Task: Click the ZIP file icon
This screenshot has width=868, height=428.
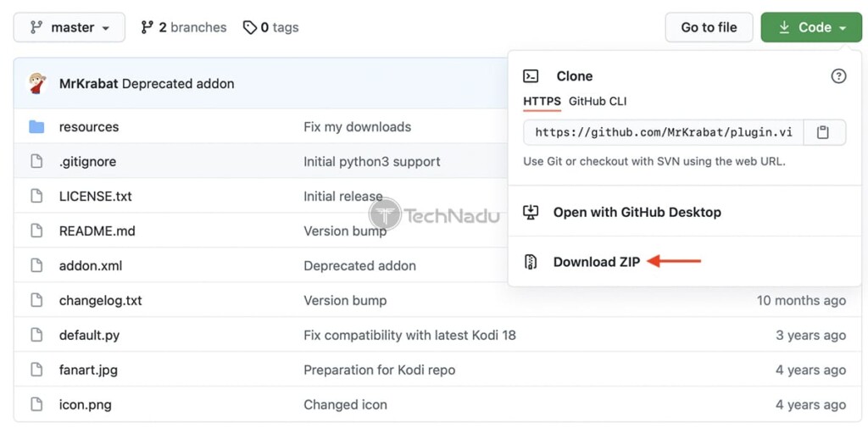Action: (531, 262)
